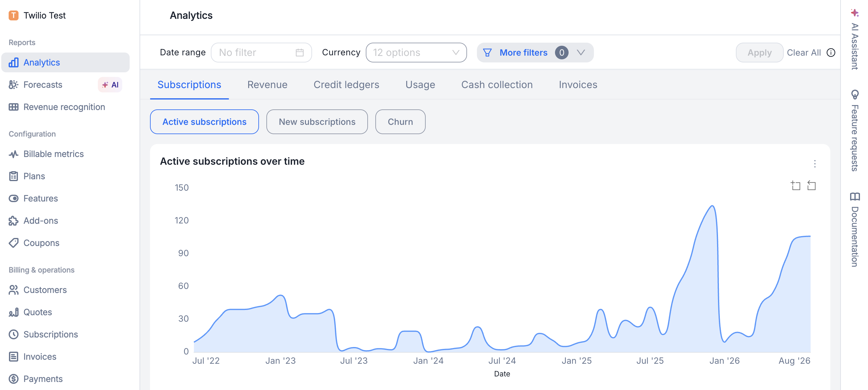Switch to the Churn view
Image resolution: width=868 pixels, height=390 pixels.
pos(400,122)
